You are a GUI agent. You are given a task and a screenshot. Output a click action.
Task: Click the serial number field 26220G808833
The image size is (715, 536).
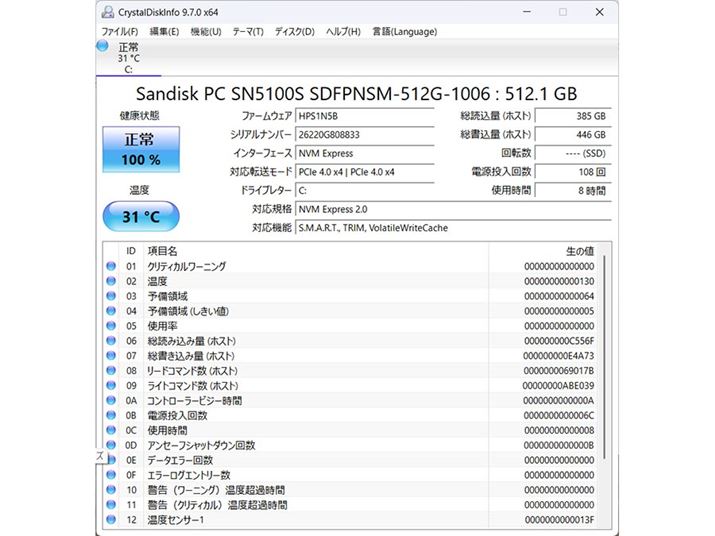pyautogui.click(x=364, y=135)
